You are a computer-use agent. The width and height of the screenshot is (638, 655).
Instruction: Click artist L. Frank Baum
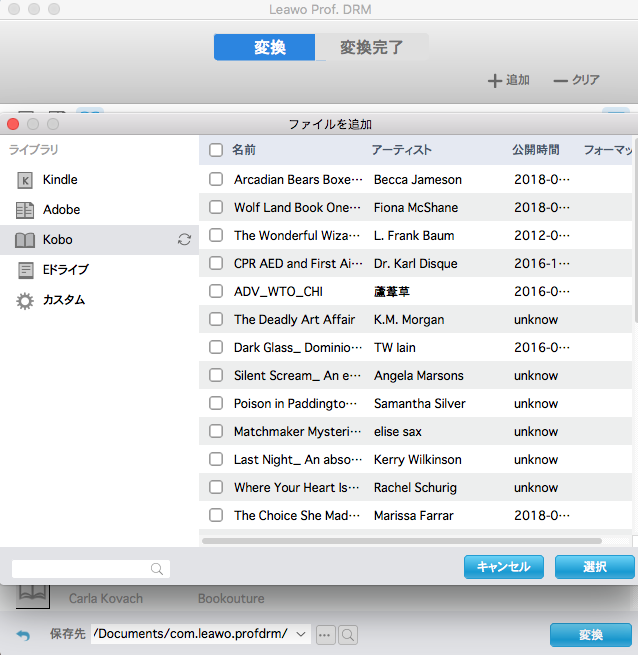tap(414, 236)
